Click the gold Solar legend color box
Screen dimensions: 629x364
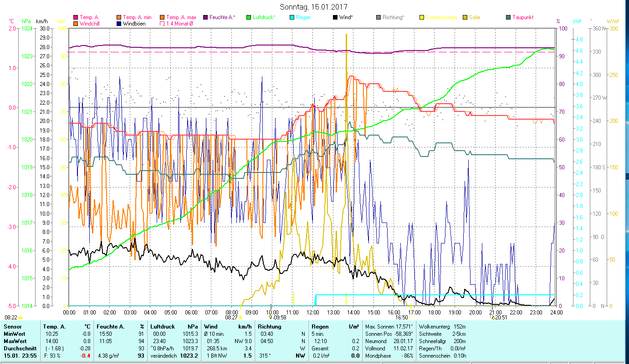tap(465, 17)
